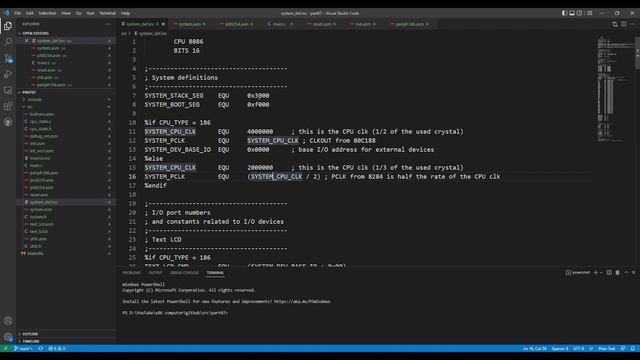Open the Terminal menu

click(x=108, y=13)
